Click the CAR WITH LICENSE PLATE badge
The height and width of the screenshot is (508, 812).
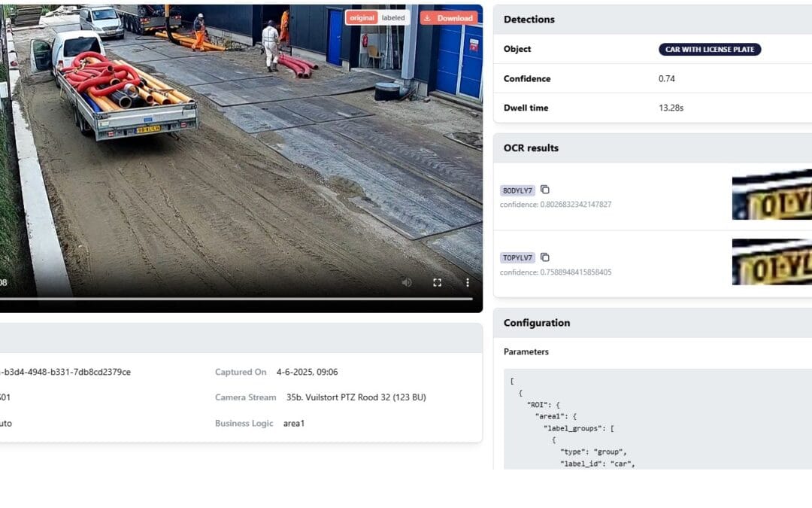(710, 50)
